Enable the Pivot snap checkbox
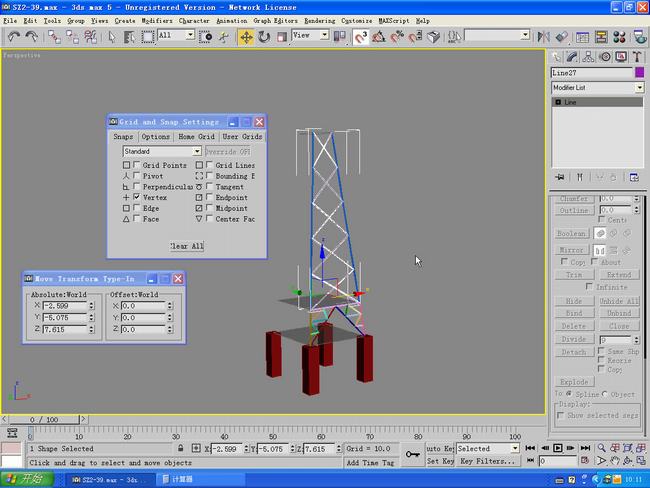Screen dimensions: 650x488 click(x=136, y=176)
